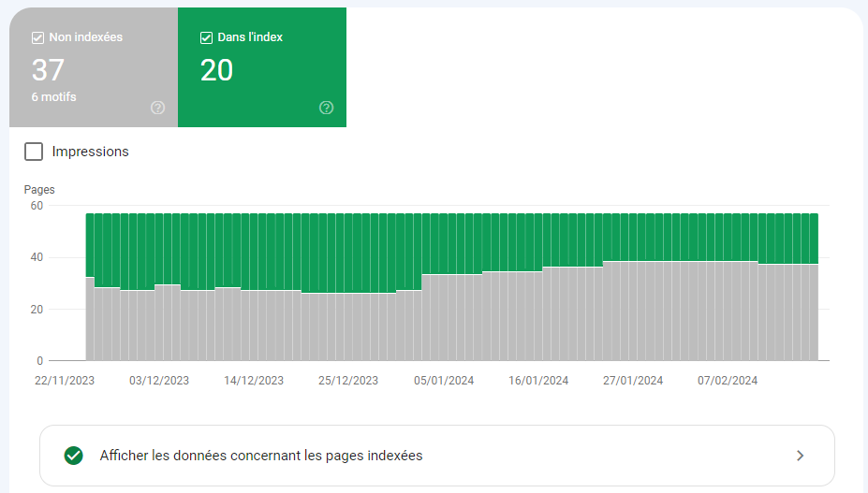Click the 22/11/2023 date on chart axis
868x493 pixels.
pyautogui.click(x=65, y=381)
